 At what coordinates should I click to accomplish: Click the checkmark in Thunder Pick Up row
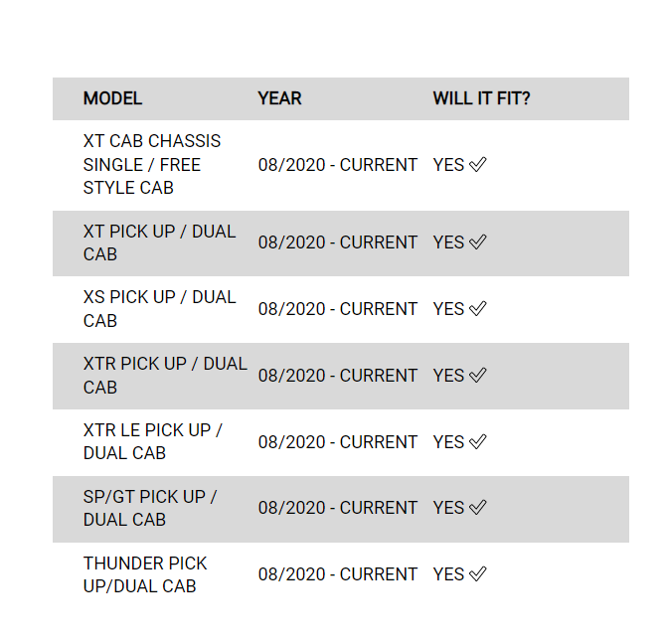[x=477, y=574]
